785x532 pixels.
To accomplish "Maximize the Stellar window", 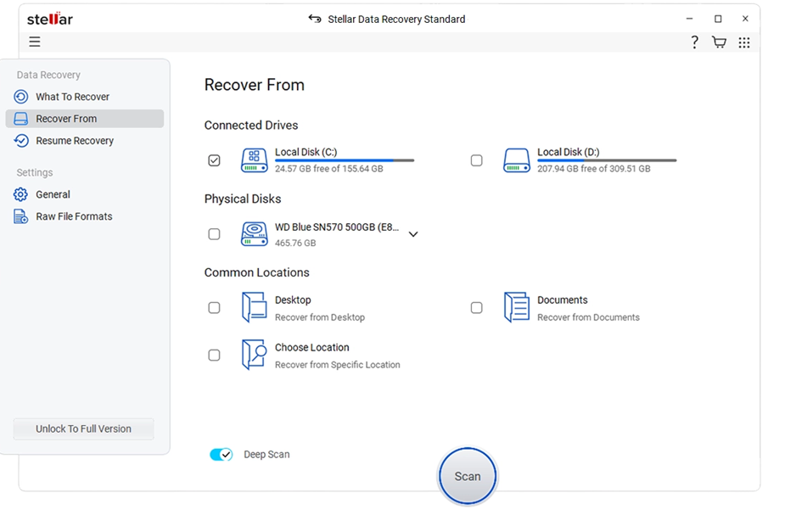I will tap(718, 19).
